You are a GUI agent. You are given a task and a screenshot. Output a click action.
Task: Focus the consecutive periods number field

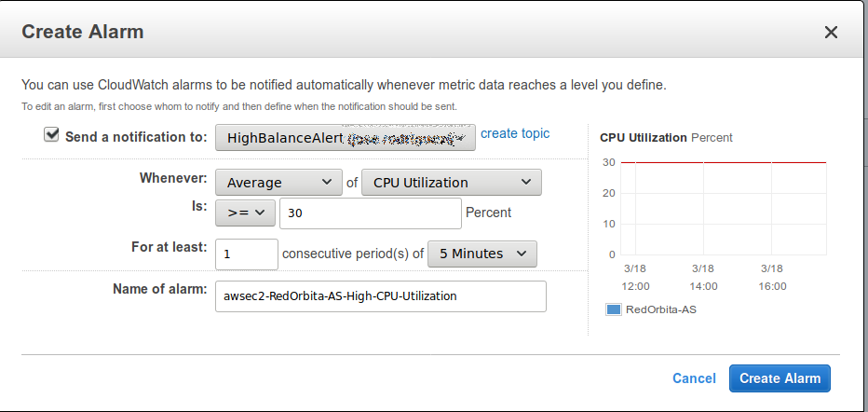coord(247,254)
